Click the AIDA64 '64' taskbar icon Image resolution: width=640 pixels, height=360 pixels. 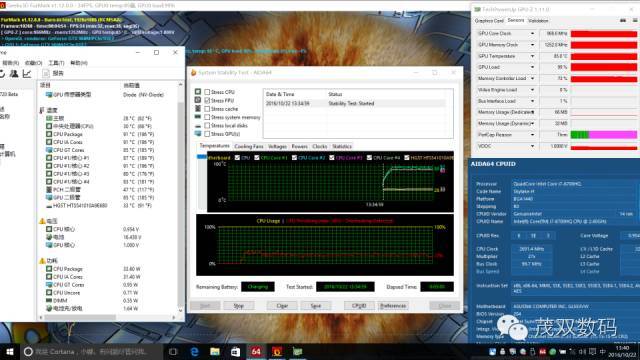tap(256, 351)
